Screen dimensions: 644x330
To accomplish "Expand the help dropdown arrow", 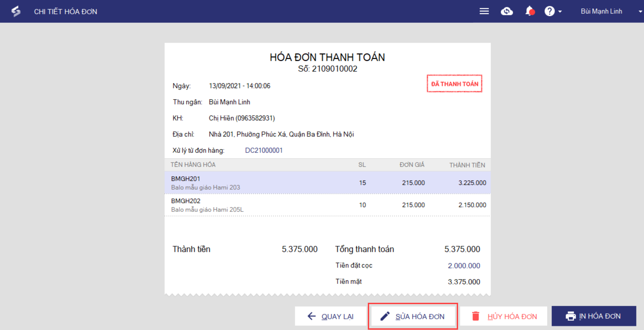I will (x=560, y=12).
